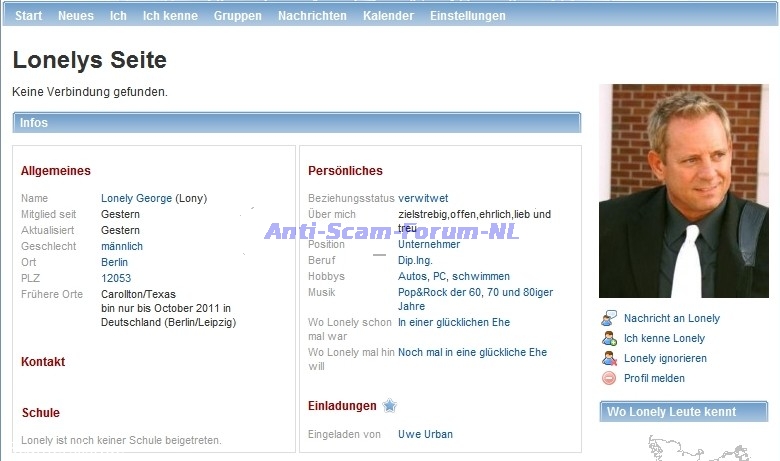
Task: Click the profile photo of Lonely
Action: tap(683, 190)
